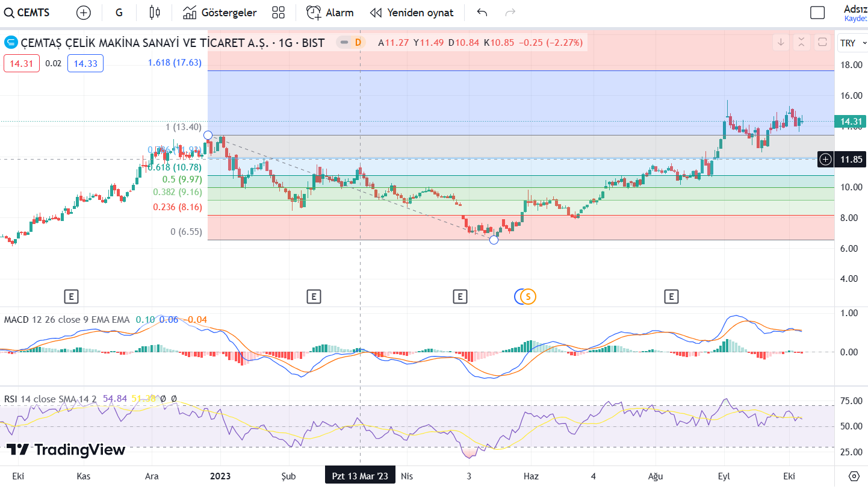This screenshot has width=868, height=492.
Task: Open chart settings gear at bottom right
Action: tap(854, 476)
